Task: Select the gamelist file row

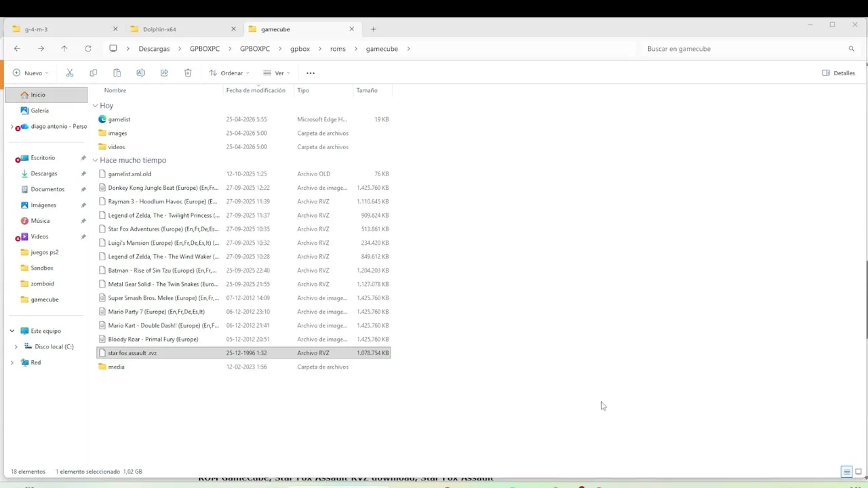Action: [243, 119]
